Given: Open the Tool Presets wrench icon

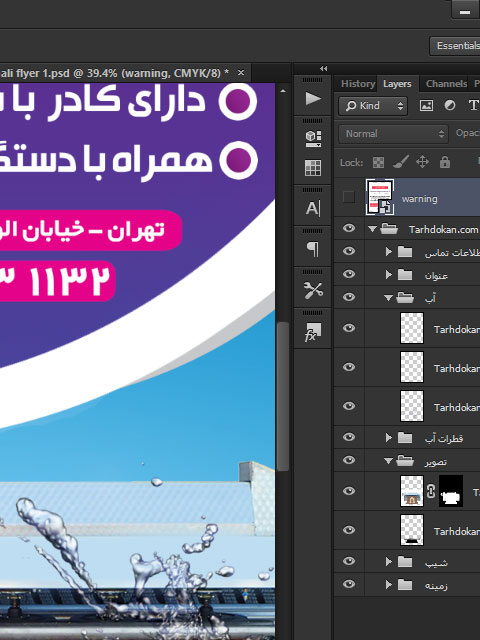Looking at the screenshot, I should point(313,290).
